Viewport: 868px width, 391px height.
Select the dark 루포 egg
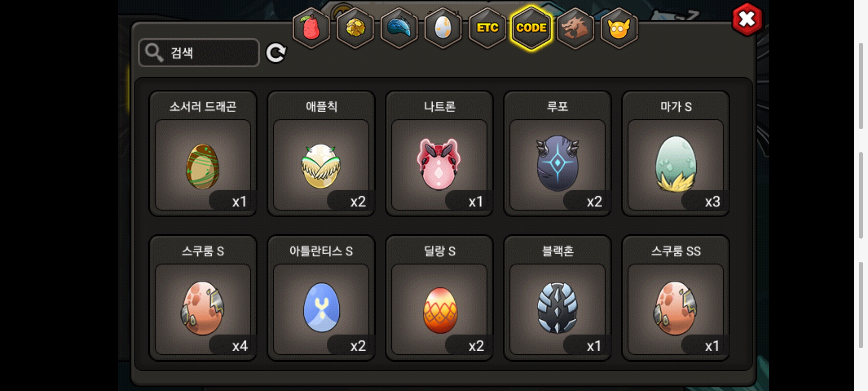tap(558, 154)
